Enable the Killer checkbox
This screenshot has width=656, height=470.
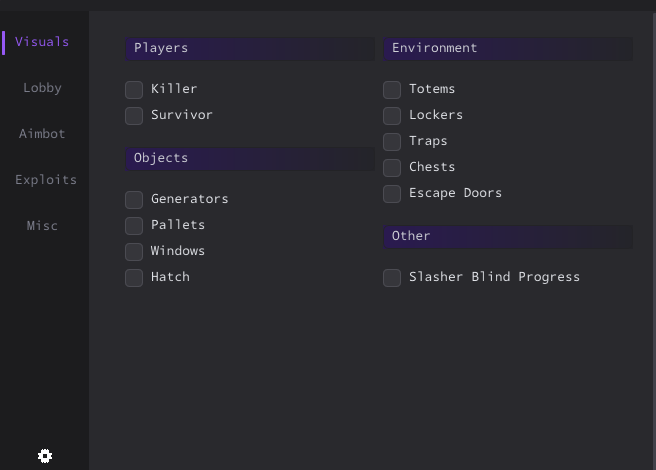[x=134, y=90]
